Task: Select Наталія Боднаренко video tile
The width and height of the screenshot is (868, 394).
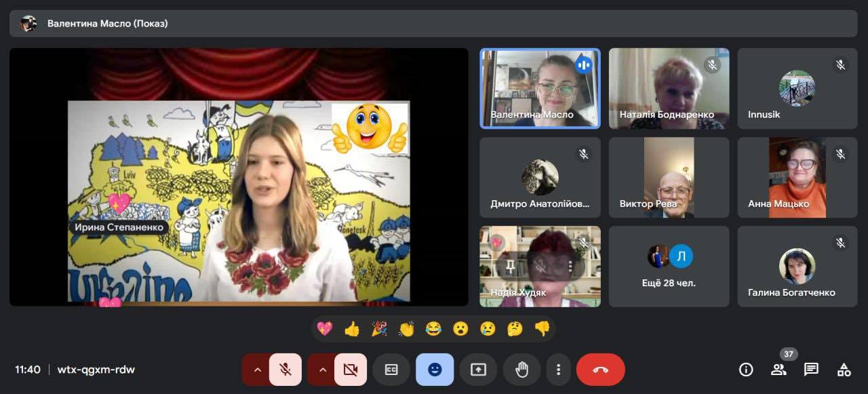Action: (x=669, y=88)
